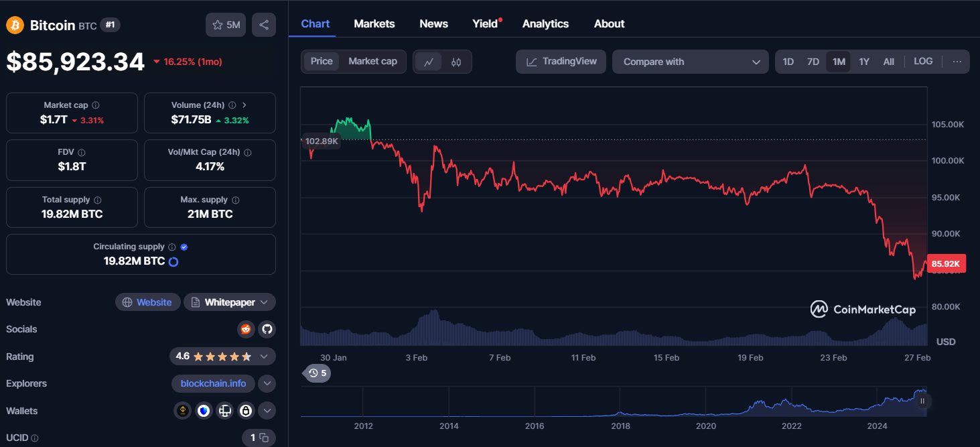980x447 pixels.
Task: Set chart range to 1M
Action: (839, 62)
